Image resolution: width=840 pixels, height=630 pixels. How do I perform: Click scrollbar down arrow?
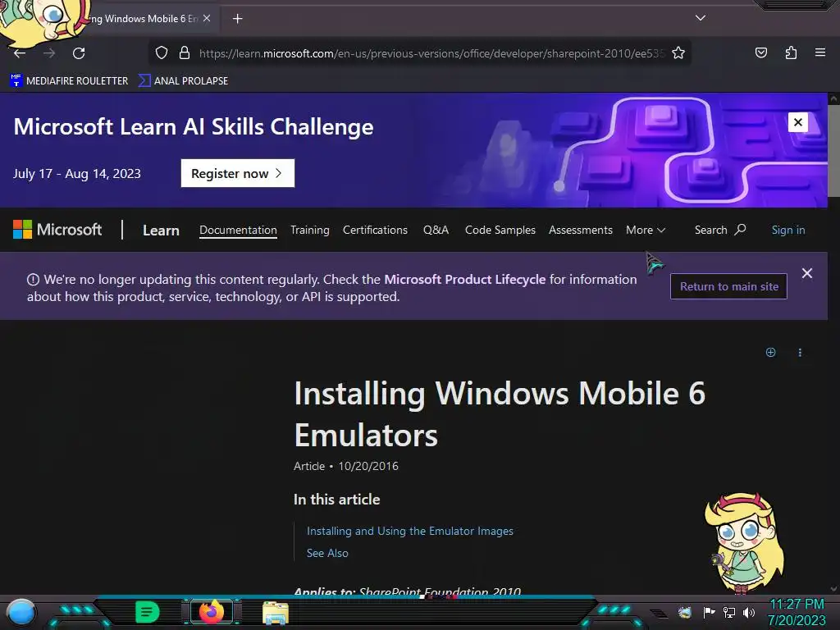[833, 589]
